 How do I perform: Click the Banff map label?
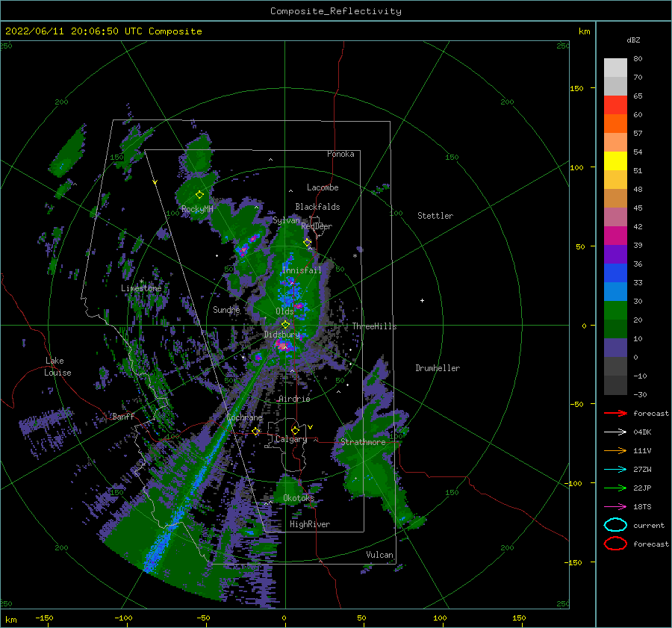(x=123, y=416)
